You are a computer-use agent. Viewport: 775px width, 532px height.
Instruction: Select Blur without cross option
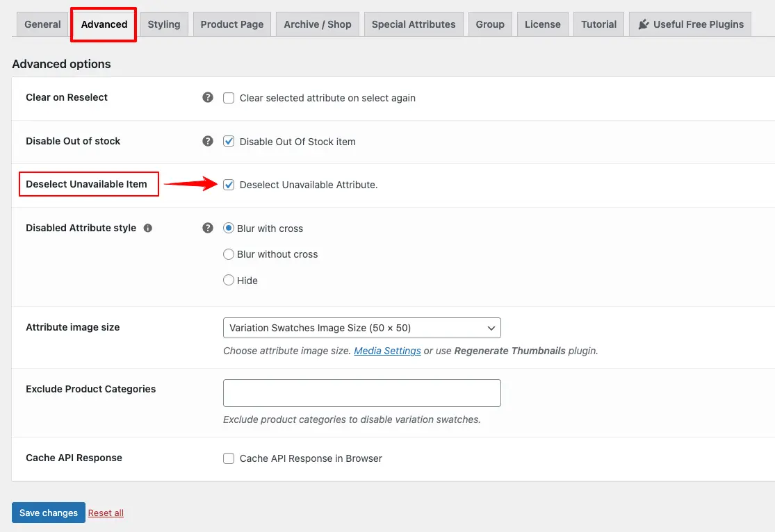click(229, 254)
